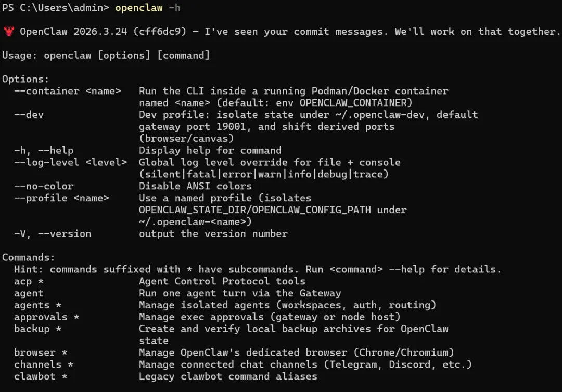Click the '--profile <name>' option
The width and height of the screenshot is (562, 392).
coord(61,198)
